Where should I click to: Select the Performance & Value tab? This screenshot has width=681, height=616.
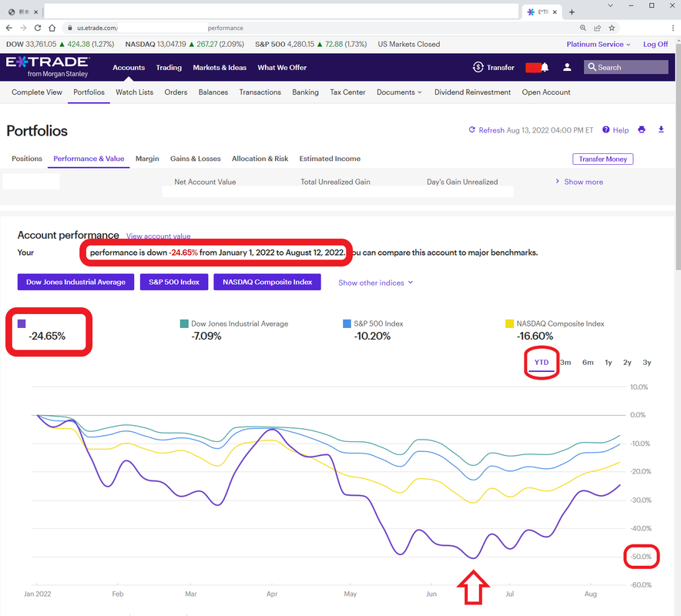coord(89,159)
